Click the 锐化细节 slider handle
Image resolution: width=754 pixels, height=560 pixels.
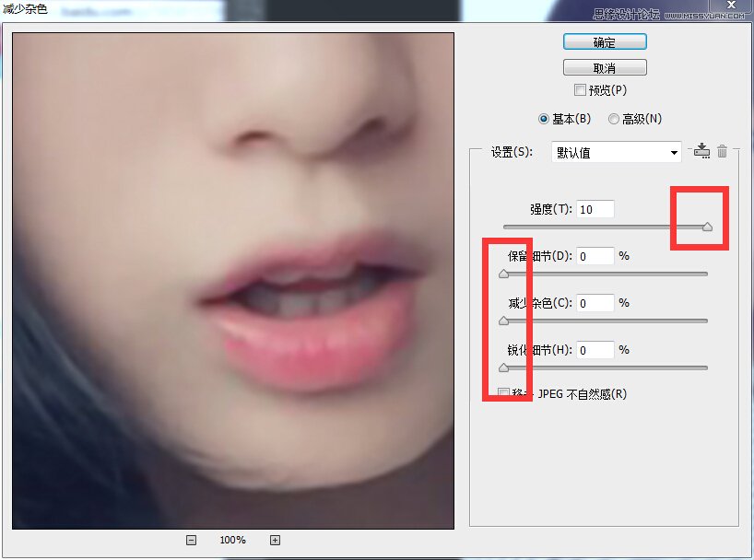coord(503,367)
